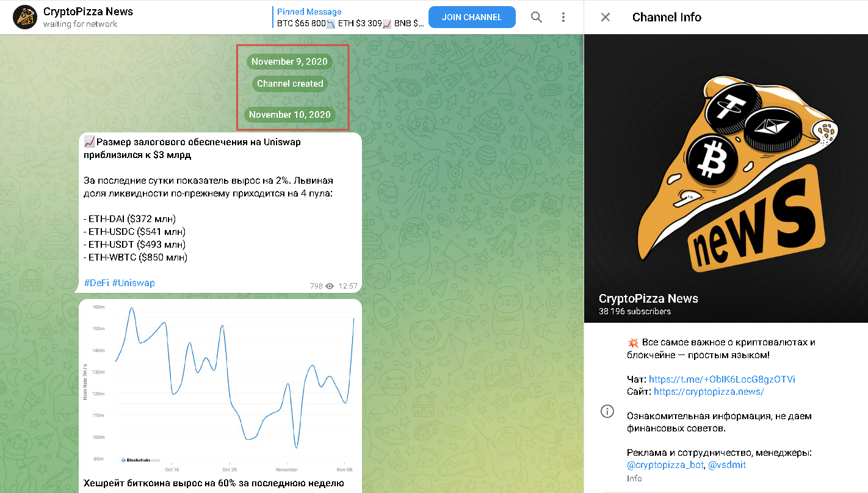Click the 'ETH-WBTC ($850 млн)' line
The image size is (868, 493).
click(x=136, y=257)
